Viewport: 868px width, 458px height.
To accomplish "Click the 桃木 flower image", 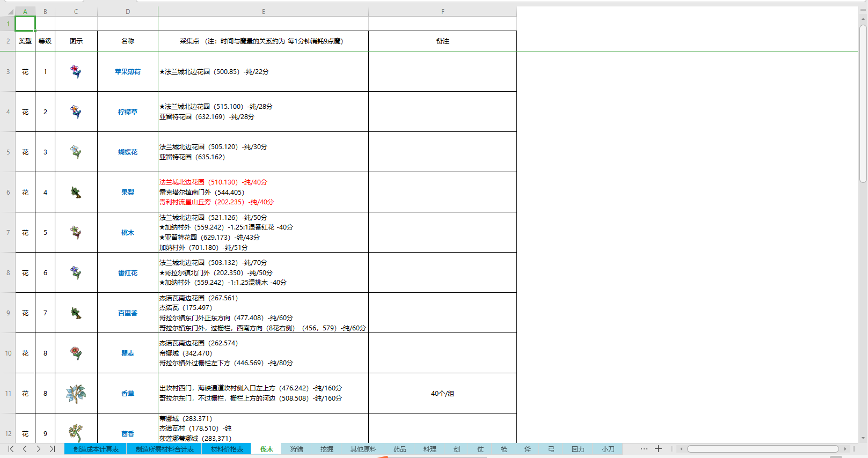I will (76, 232).
